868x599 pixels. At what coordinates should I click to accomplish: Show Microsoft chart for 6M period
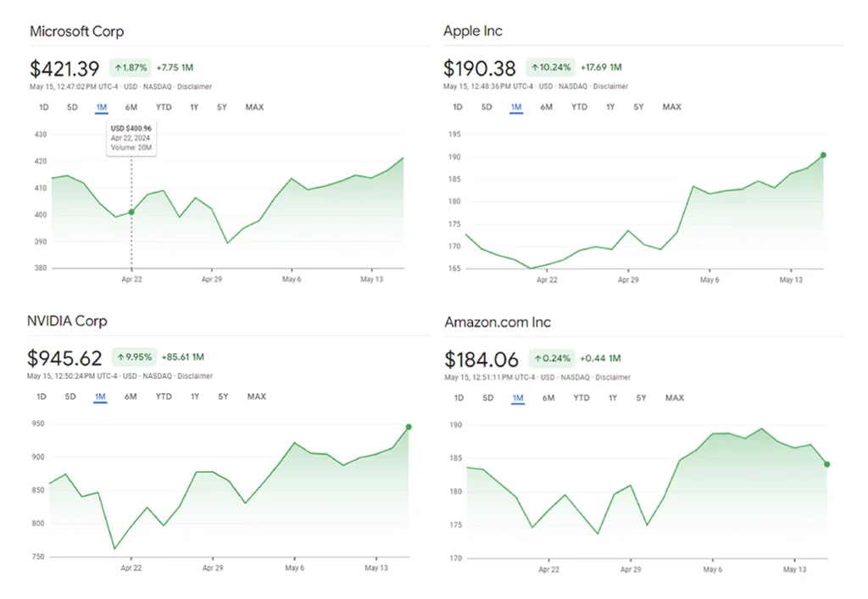click(131, 107)
